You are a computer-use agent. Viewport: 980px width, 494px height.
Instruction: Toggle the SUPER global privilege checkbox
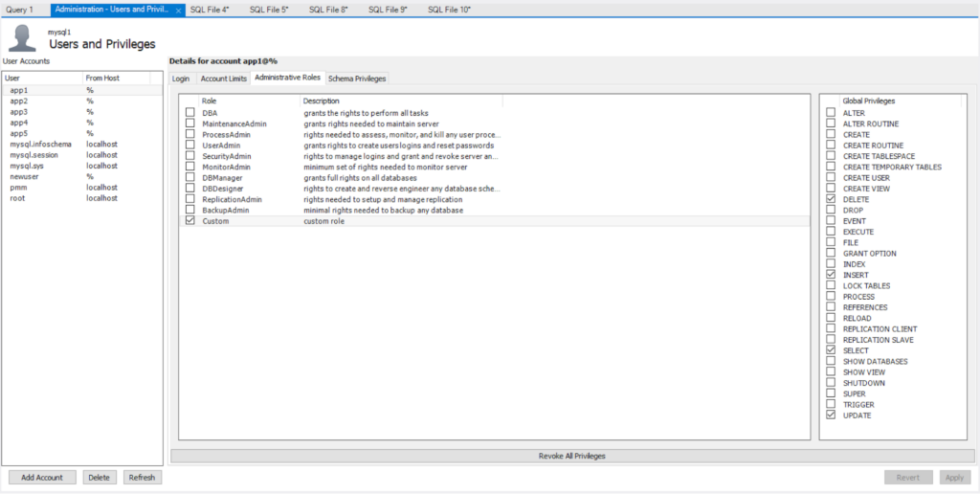[831, 393]
